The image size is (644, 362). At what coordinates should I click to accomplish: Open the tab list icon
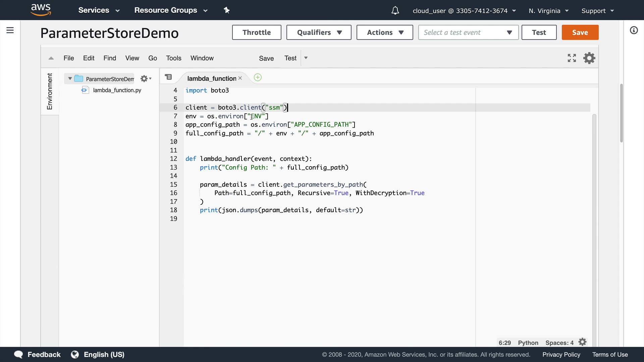point(168,77)
